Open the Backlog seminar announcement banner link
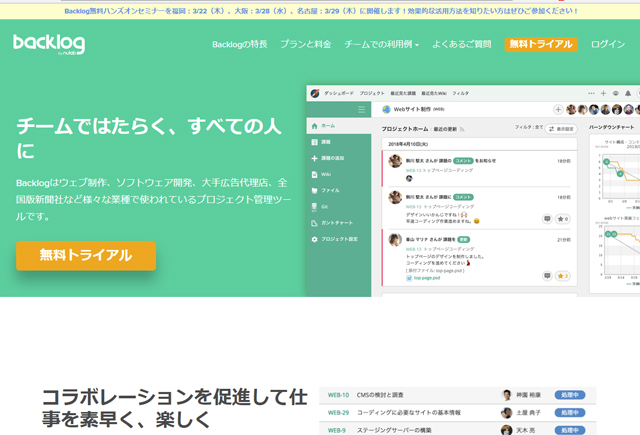 321,11
